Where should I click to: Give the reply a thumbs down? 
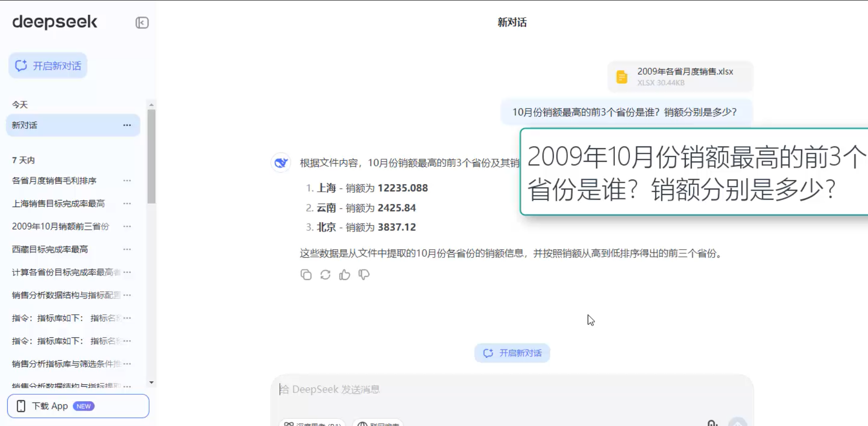[x=364, y=275]
